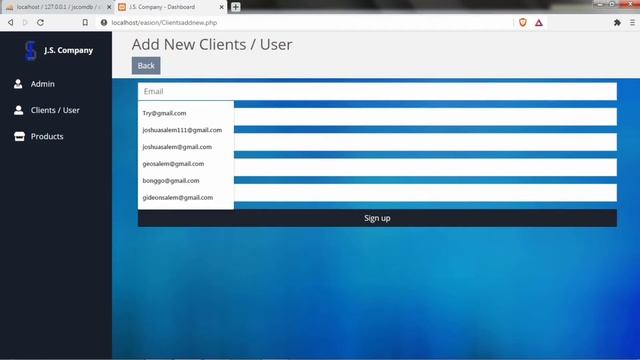Switch to J.S. Company - Dashboard tab

(171, 7)
